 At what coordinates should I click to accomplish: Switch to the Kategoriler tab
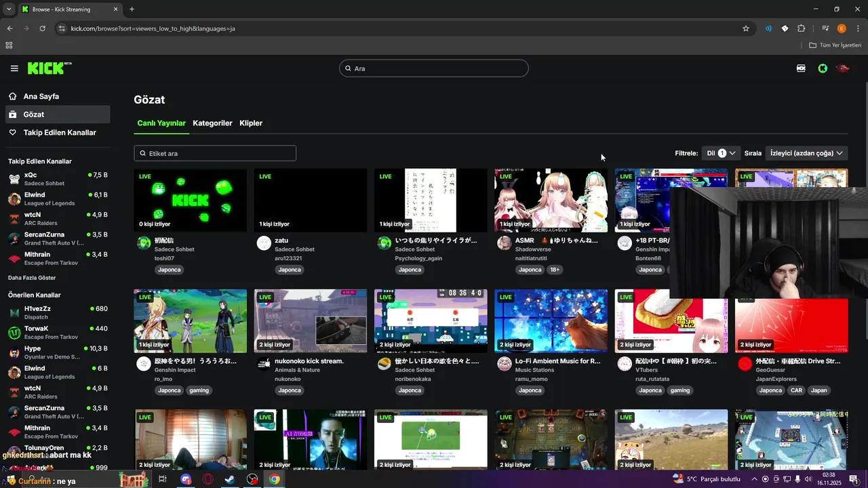tap(212, 123)
